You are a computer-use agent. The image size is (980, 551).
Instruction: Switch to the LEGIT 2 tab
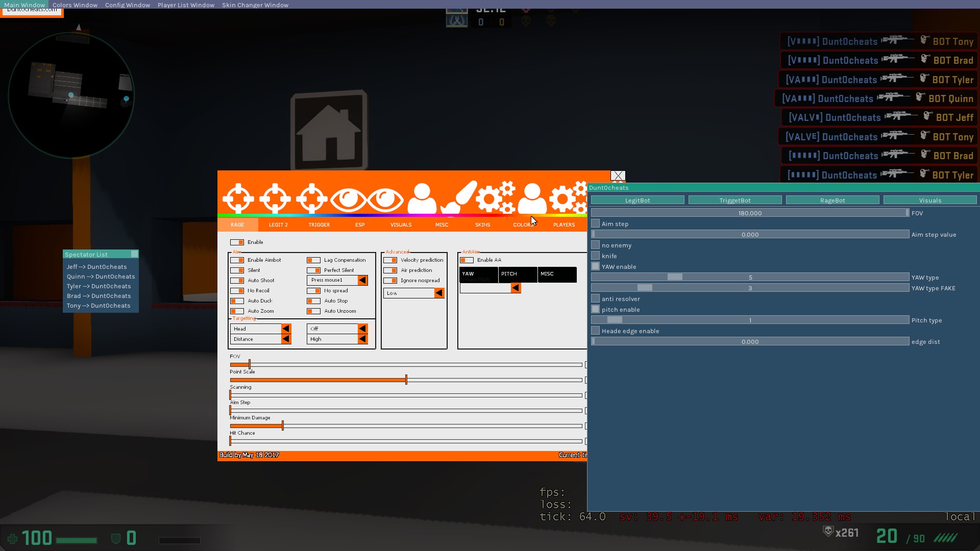(278, 224)
